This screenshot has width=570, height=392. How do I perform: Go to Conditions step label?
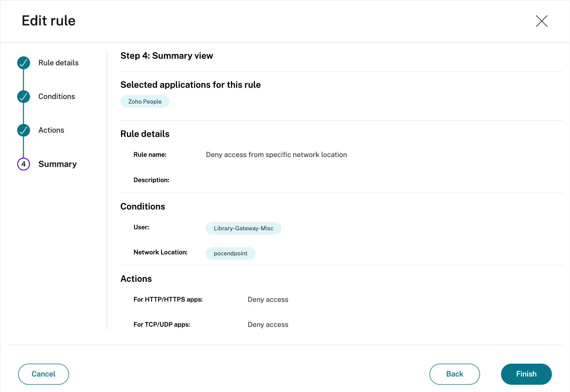[56, 96]
